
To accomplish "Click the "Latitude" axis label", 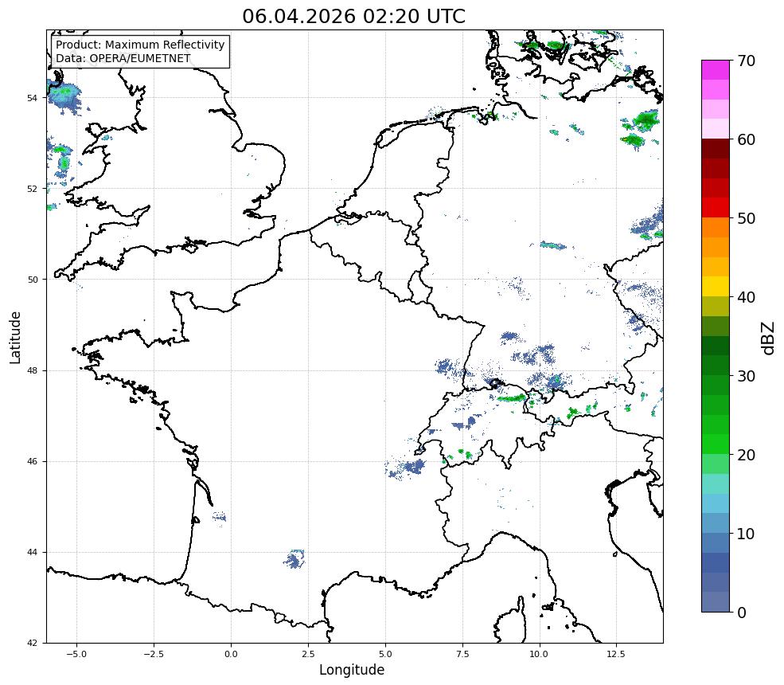I will 15,337.
